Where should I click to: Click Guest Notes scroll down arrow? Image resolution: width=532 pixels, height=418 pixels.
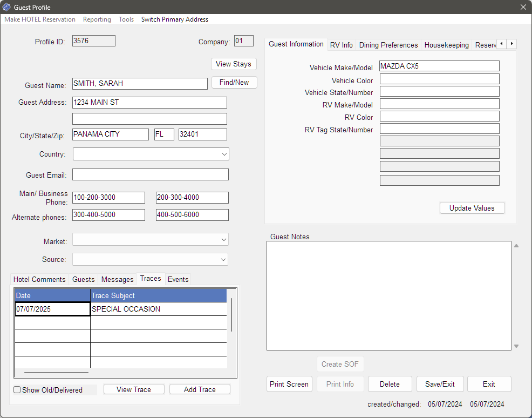click(x=516, y=346)
